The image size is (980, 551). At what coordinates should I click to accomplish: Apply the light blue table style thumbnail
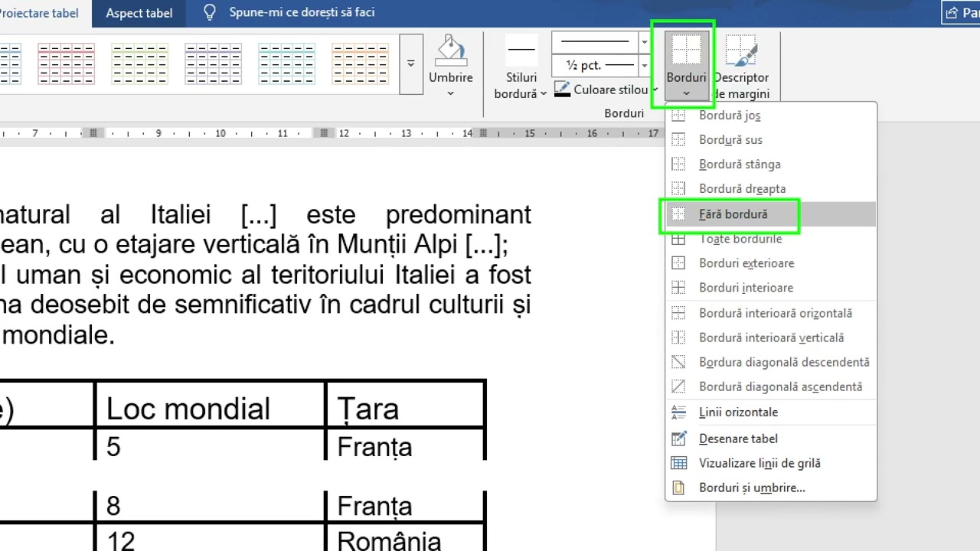pyautogui.click(x=286, y=64)
